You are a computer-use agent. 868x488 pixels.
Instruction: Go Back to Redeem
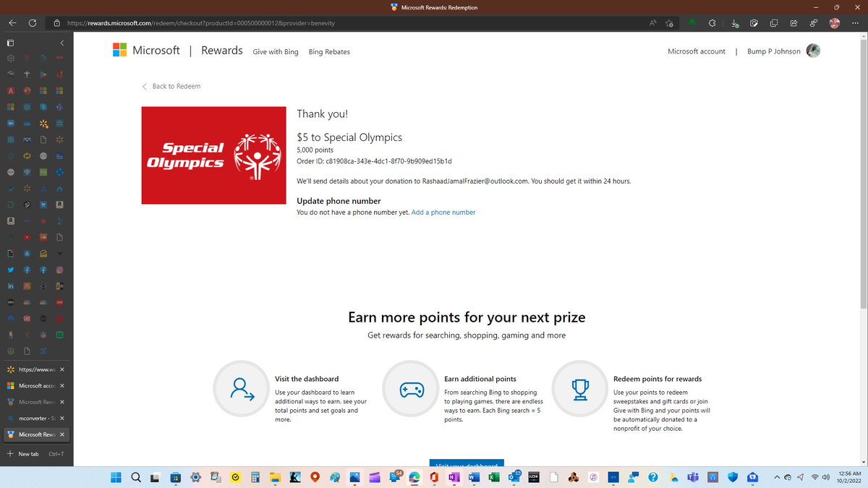pos(171,86)
